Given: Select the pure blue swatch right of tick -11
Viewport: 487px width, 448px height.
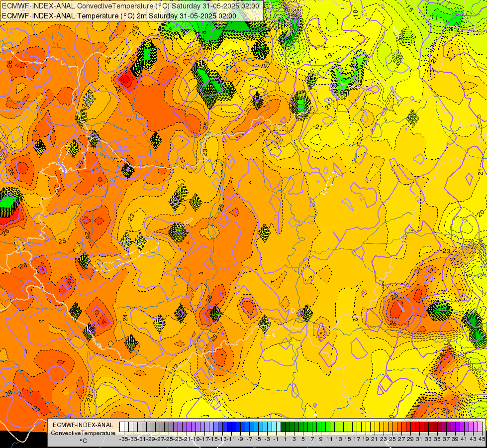Looking at the screenshot, I should point(234,427).
